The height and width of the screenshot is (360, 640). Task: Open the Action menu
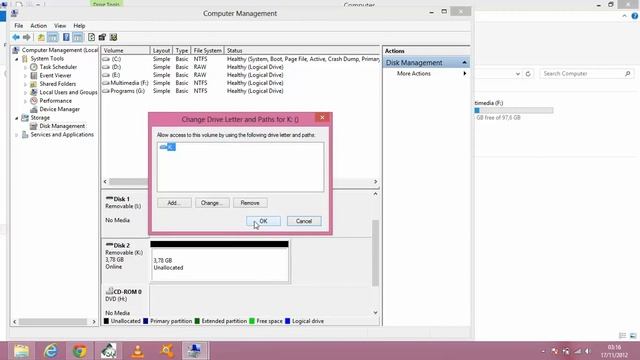(x=39, y=26)
